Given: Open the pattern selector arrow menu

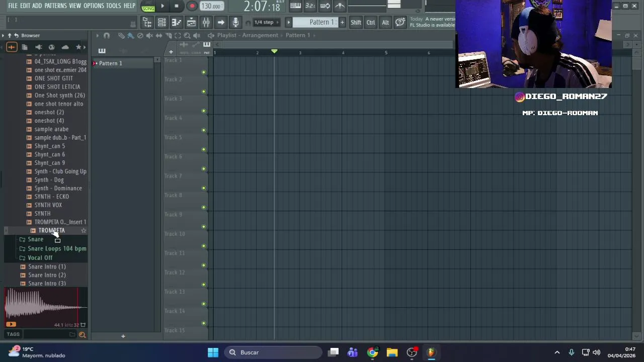Looking at the screenshot, I should tap(289, 22).
